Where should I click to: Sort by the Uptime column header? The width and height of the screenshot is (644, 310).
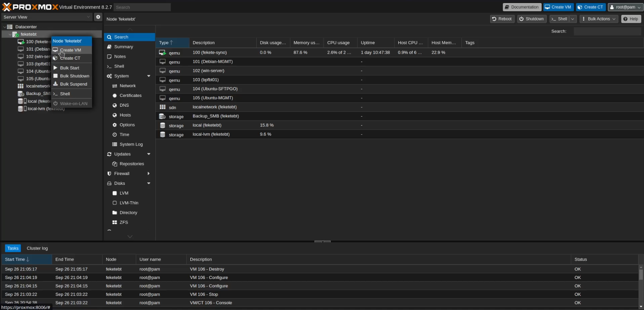point(376,43)
